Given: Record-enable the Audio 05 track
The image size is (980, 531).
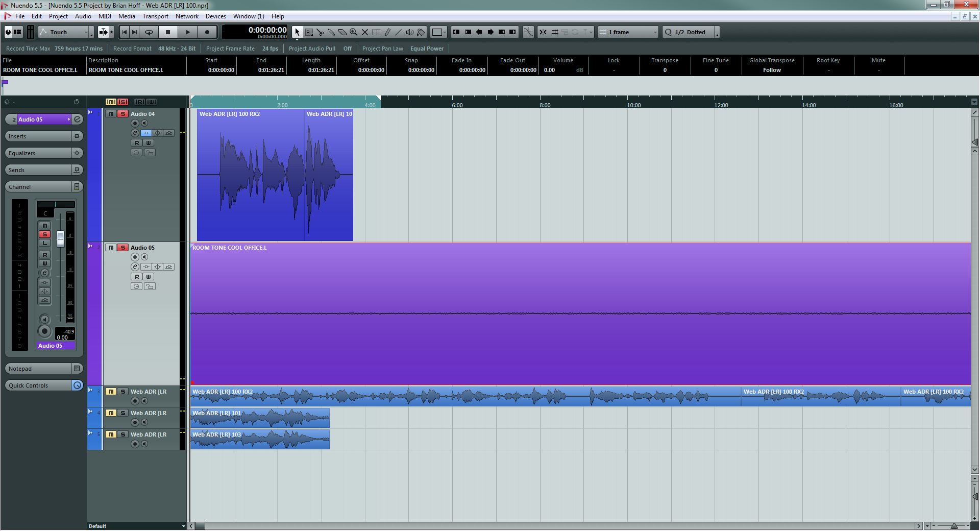Looking at the screenshot, I should pos(135,257).
